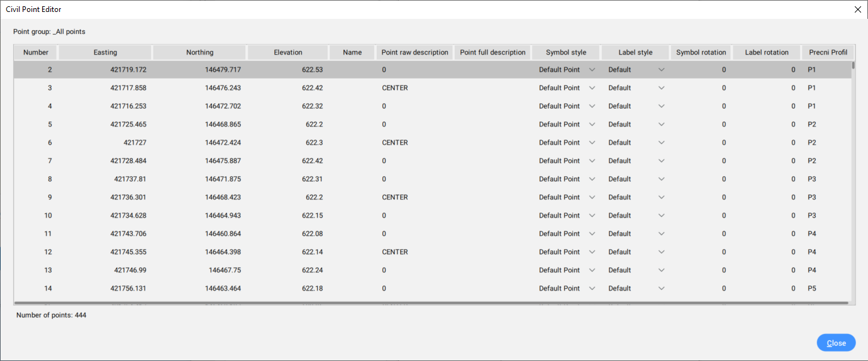Expand Label style dropdown for point 9
This screenshot has width=868, height=361.
tap(661, 197)
